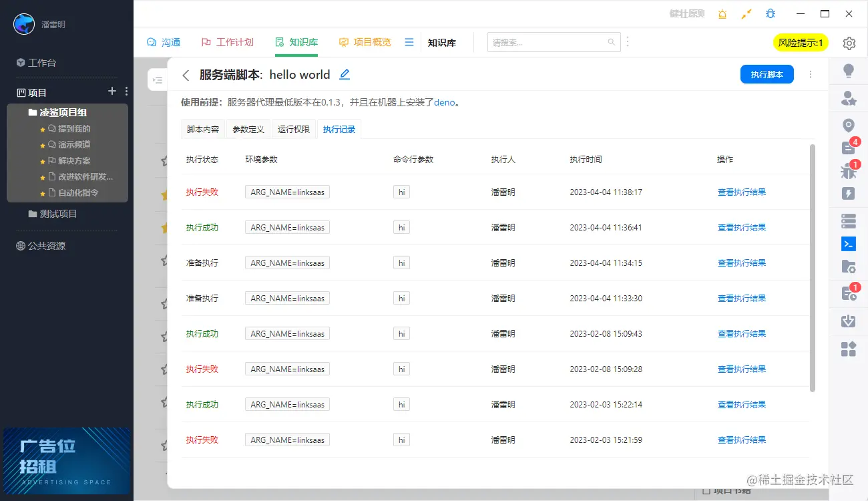The width and height of the screenshot is (868, 501).
Task: View execution result for 15:09:43 run
Action: tap(742, 333)
